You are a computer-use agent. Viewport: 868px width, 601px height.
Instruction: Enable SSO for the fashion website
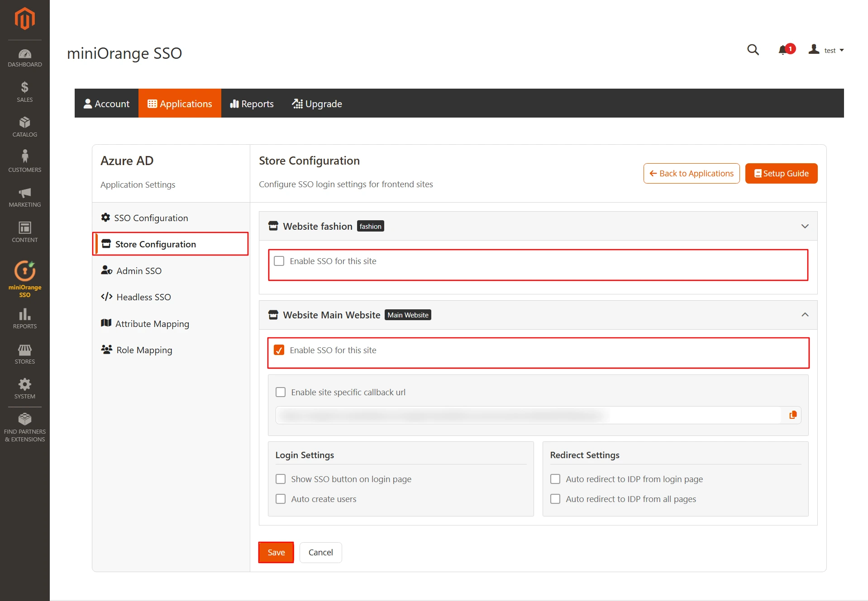279,260
